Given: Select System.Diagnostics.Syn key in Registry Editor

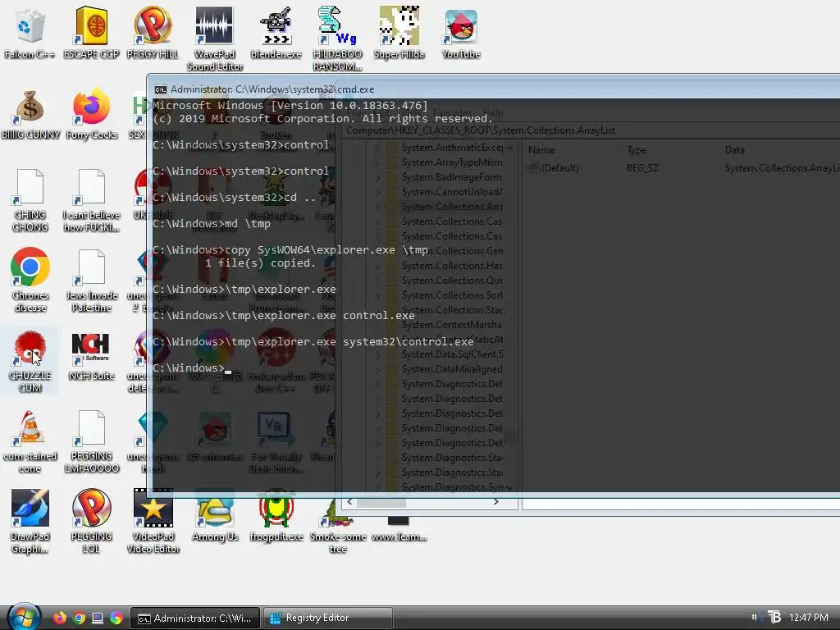Looking at the screenshot, I should (453, 487).
